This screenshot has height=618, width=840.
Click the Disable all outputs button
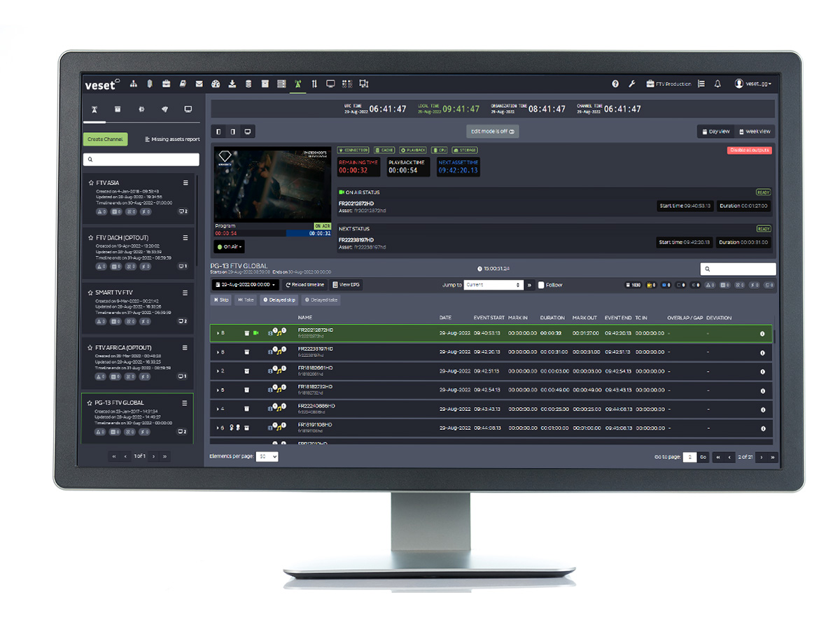(750, 150)
